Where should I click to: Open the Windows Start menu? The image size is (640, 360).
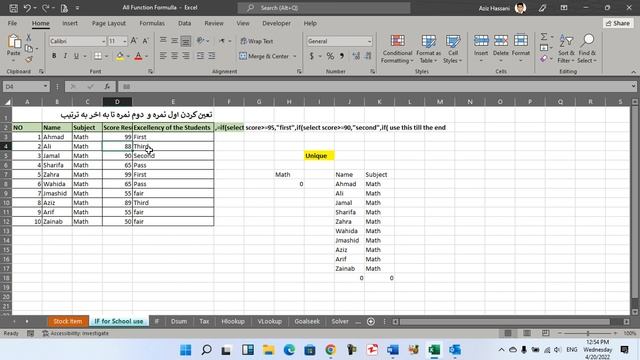pos(185,350)
